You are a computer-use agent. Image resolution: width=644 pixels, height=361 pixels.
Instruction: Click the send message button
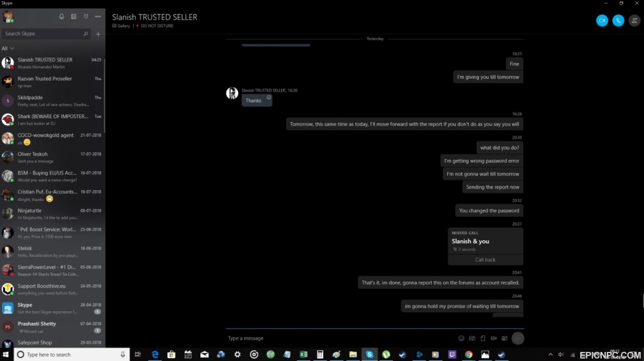[x=518, y=338]
